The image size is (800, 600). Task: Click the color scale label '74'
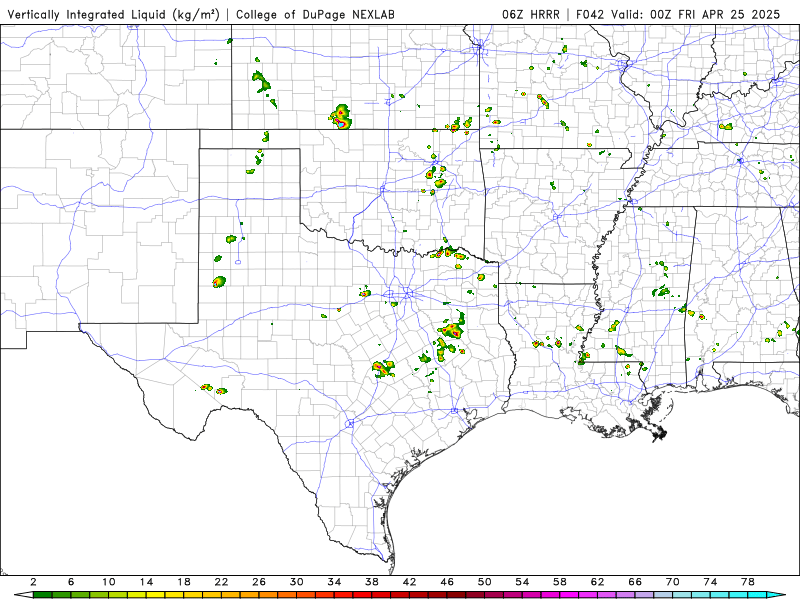point(710,582)
